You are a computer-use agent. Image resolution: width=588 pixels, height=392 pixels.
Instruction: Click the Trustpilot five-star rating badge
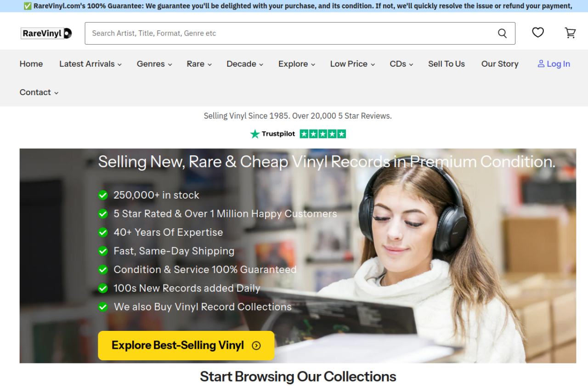tap(322, 134)
